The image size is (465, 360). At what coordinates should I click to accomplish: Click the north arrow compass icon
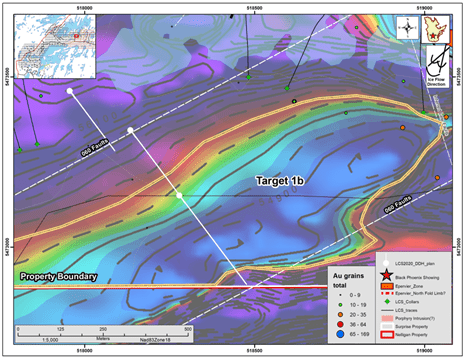click(x=407, y=28)
